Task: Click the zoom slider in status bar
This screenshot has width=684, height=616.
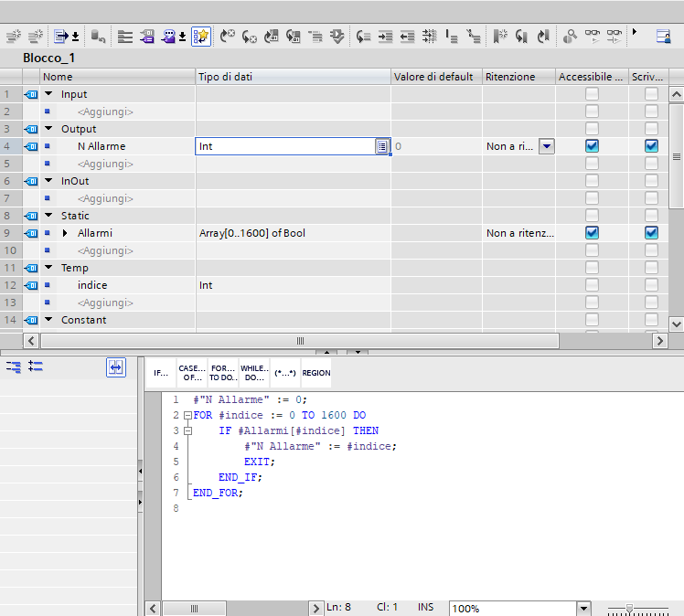Action: [629, 608]
